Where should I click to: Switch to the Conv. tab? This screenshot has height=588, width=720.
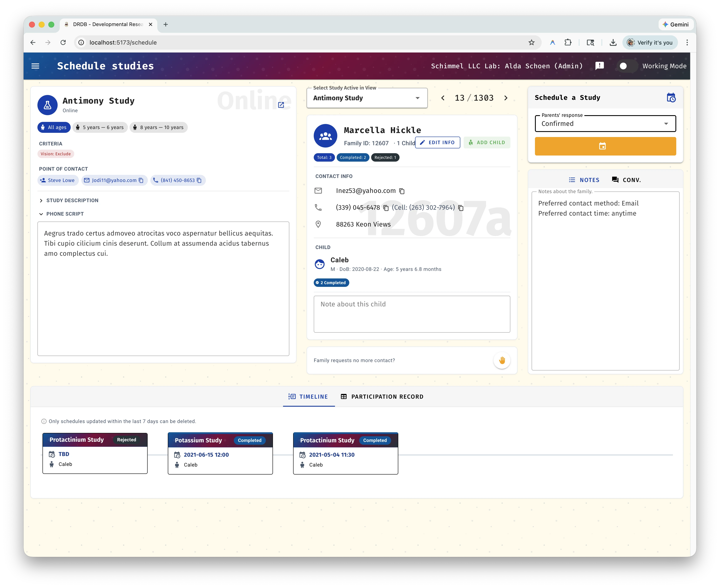626,180
